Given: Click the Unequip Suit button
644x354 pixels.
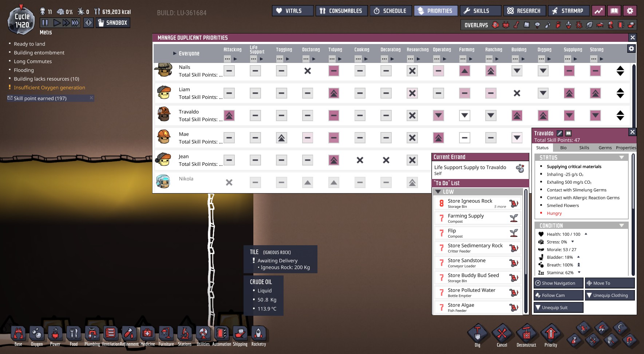Looking at the screenshot, I should point(558,307).
